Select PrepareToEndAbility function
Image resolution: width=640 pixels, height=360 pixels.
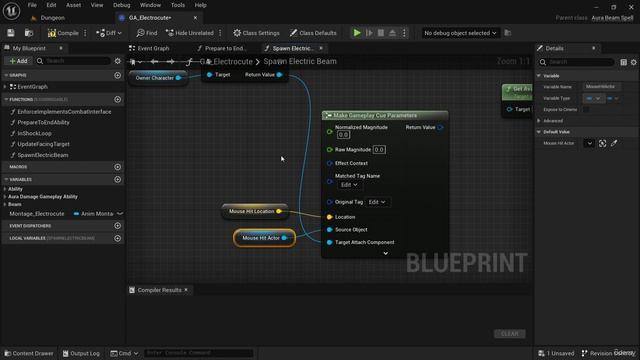43,122
